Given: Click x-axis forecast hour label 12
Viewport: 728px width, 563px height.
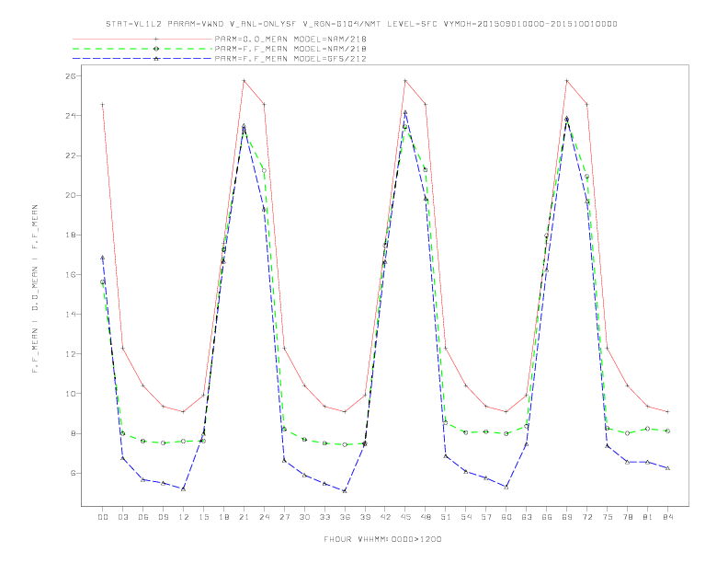Looking at the screenshot, I should tap(184, 517).
